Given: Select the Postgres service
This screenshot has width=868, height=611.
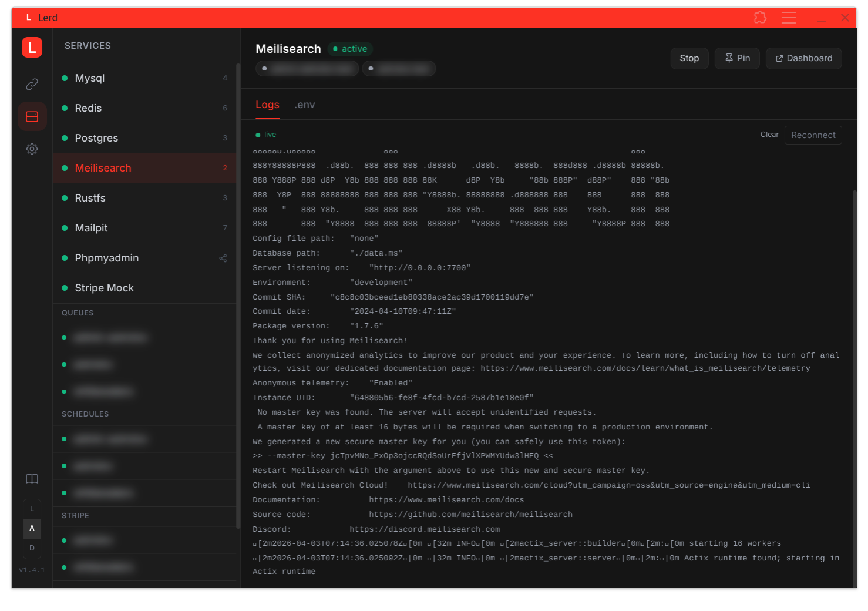Looking at the screenshot, I should tap(144, 138).
